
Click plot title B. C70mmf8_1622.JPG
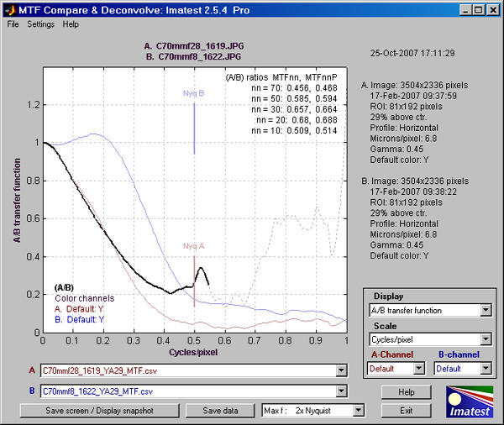(x=193, y=56)
